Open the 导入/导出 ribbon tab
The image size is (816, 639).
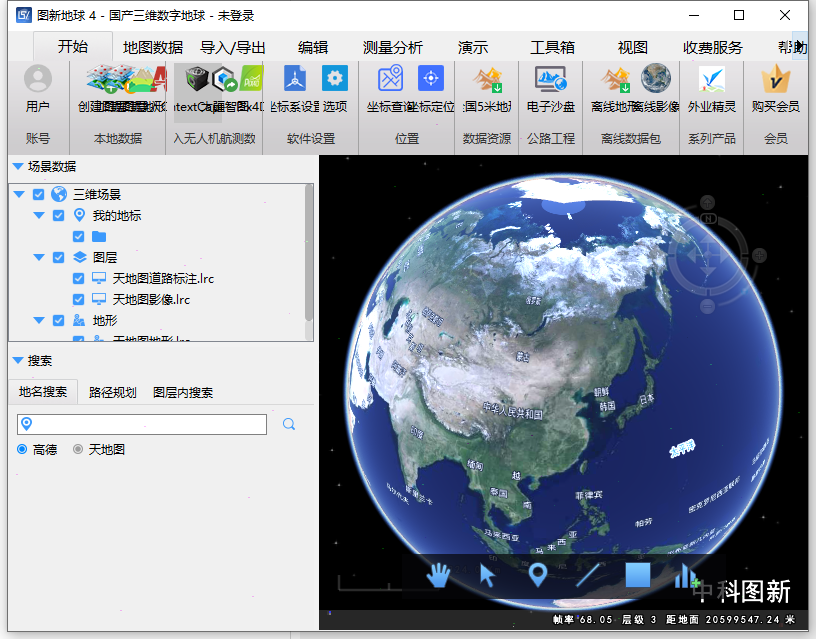tap(233, 47)
